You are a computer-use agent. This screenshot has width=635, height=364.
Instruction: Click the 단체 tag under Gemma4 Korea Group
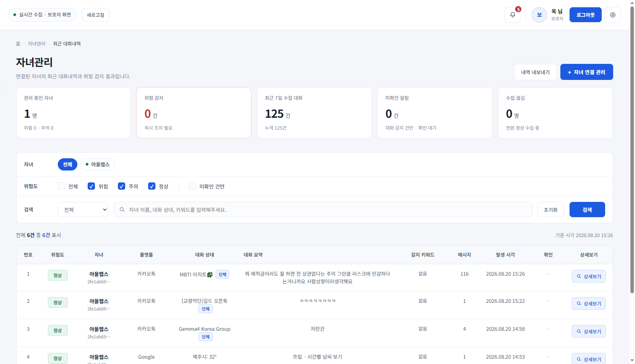206,337
